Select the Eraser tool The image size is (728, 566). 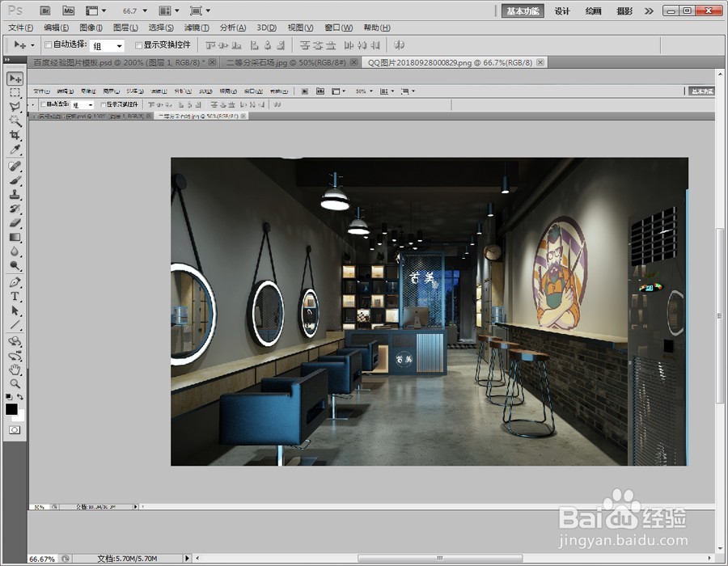coord(15,222)
